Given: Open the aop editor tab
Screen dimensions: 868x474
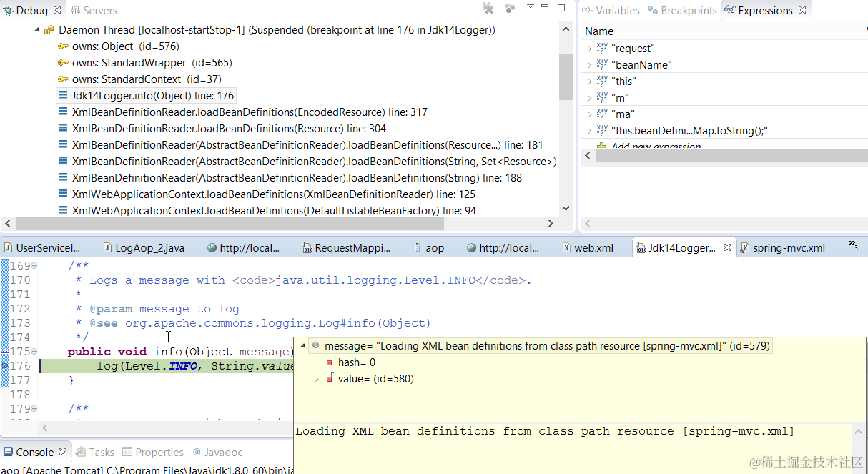Looking at the screenshot, I should tap(429, 248).
